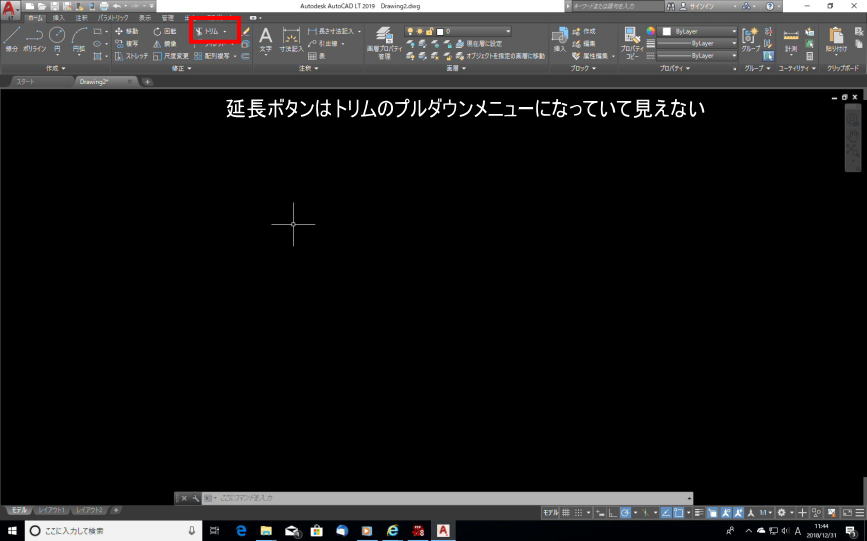Click the new drawing tab plus button
The height and width of the screenshot is (541, 867).
click(148, 82)
